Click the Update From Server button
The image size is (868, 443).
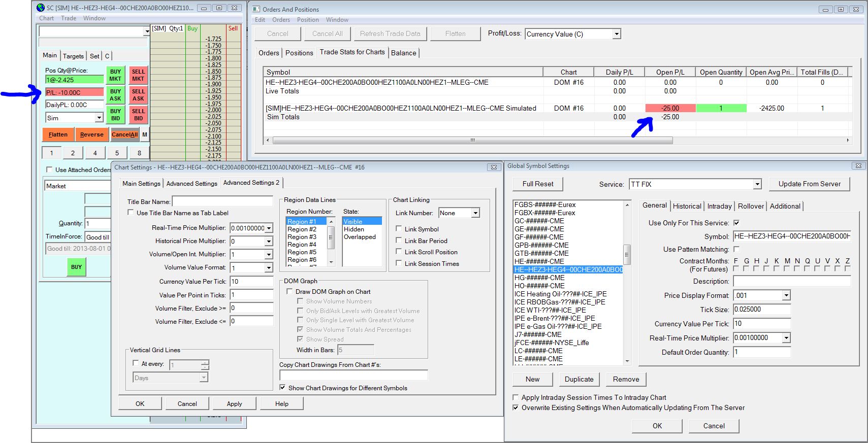pos(809,184)
